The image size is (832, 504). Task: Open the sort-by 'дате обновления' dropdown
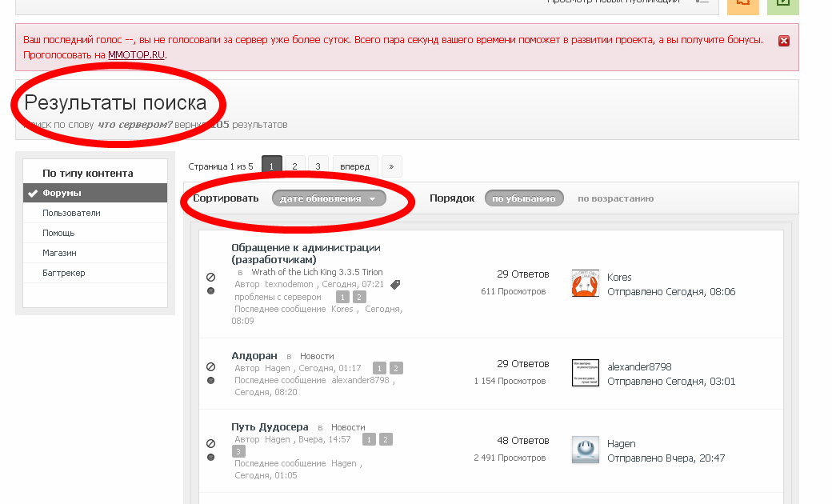tap(329, 198)
